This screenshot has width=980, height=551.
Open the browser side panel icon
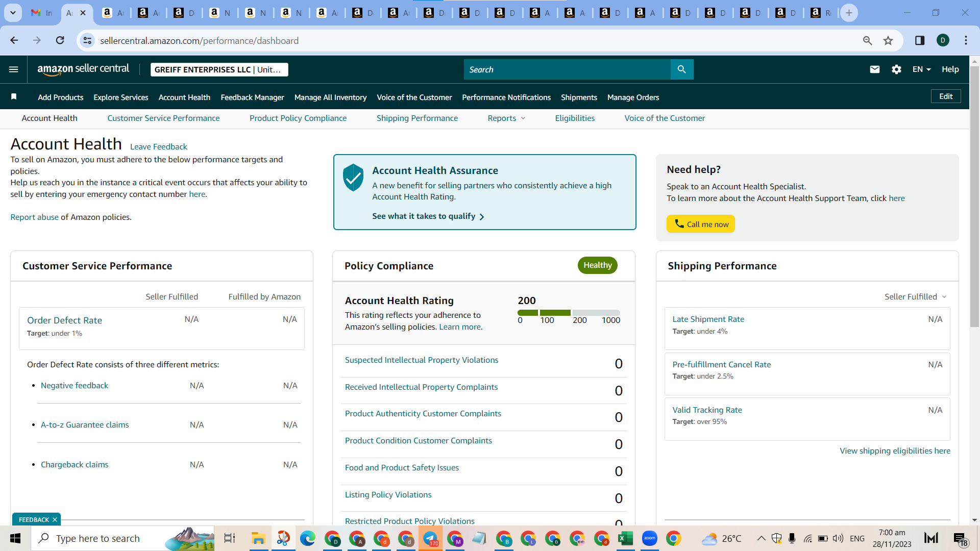(x=920, y=40)
